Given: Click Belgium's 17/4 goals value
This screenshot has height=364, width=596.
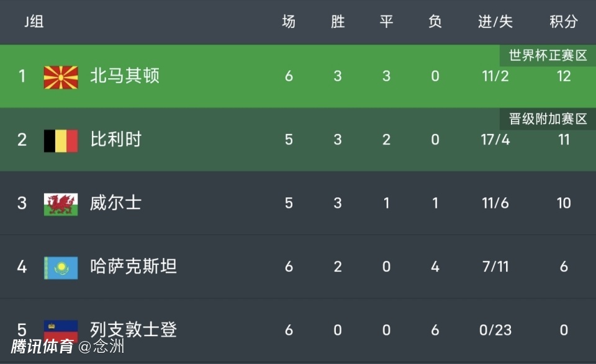Looking at the screenshot, I should (495, 140).
